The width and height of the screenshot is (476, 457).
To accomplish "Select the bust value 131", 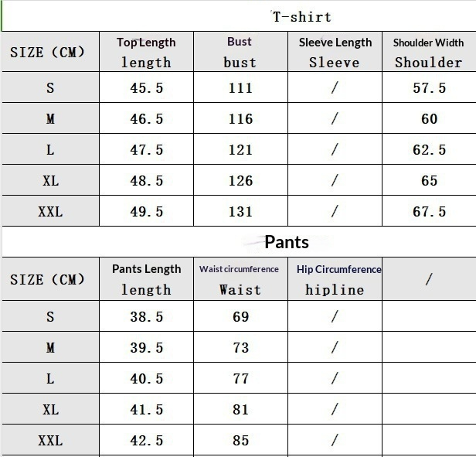I will pos(240,211).
